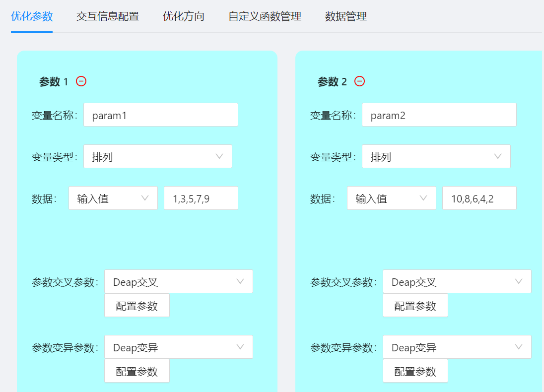Expand Deap交叉 dropdown in 参数 1

[178, 282]
